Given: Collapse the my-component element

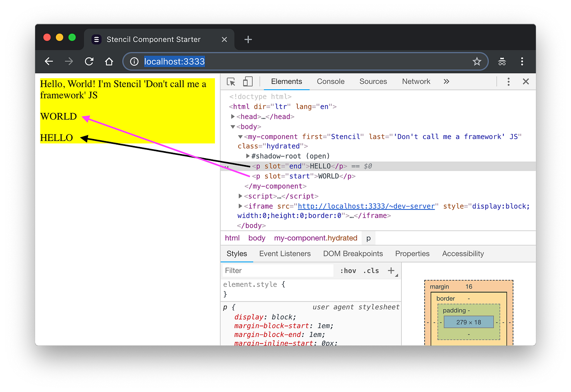Looking at the screenshot, I should pos(241,137).
